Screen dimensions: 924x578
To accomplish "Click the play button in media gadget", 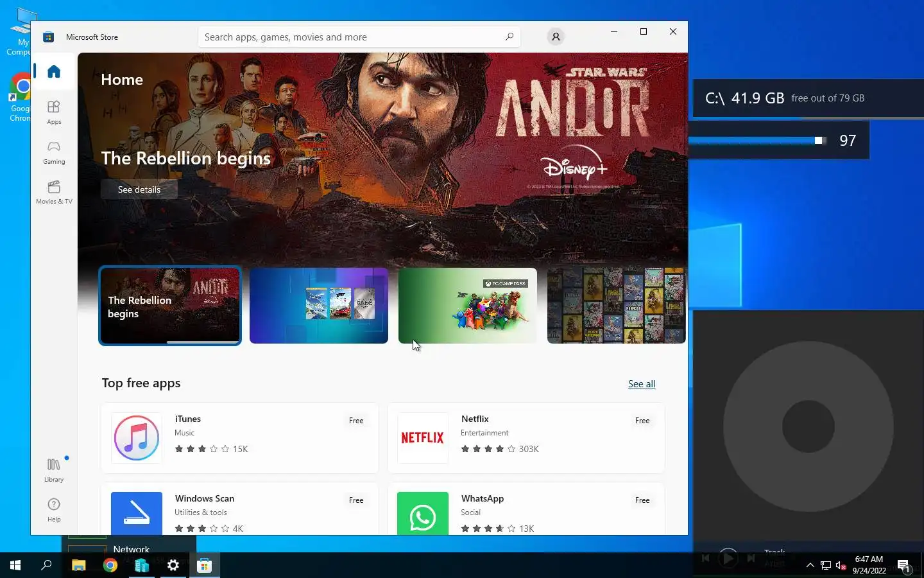I will click(728, 558).
